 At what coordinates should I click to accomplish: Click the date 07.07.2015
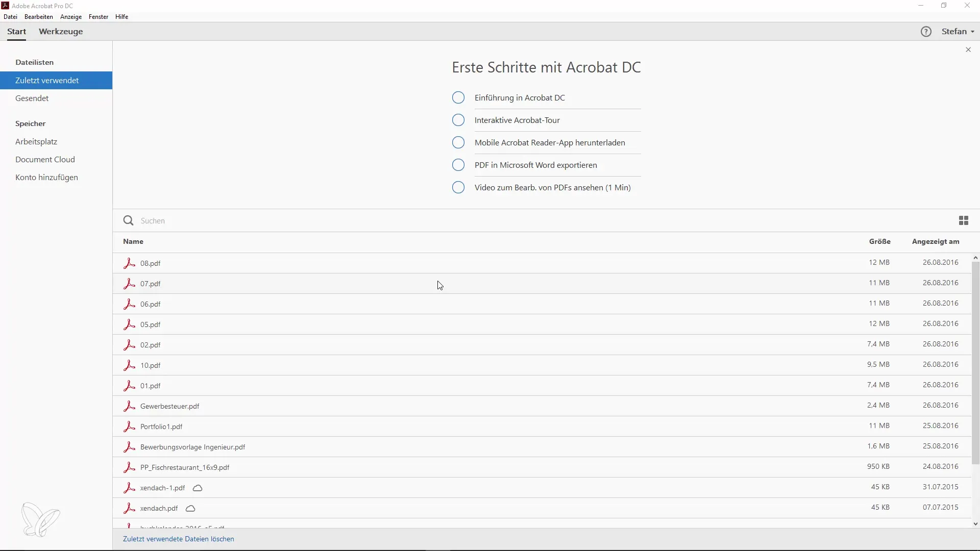point(940,507)
